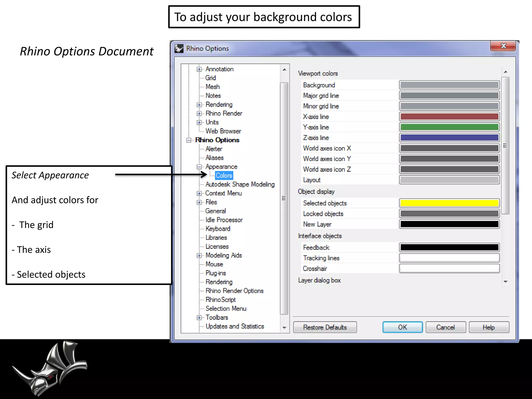This screenshot has width=532, height=399.
Task: Click the colors panel scroll down arrow
Action: 506,282
